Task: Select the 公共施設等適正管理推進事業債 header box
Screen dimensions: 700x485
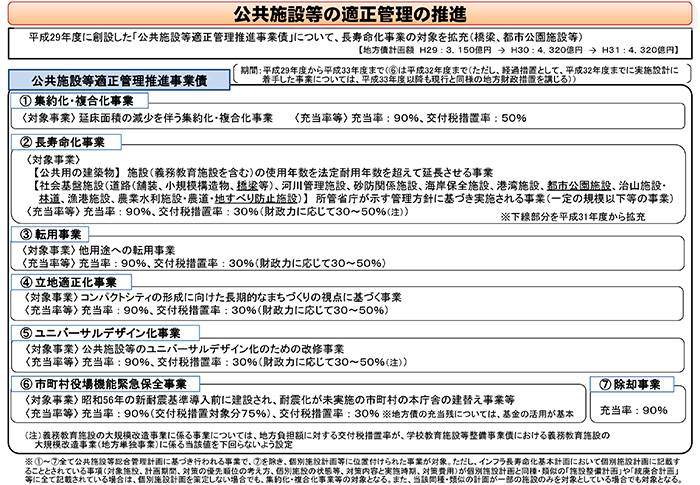Action: (119, 80)
